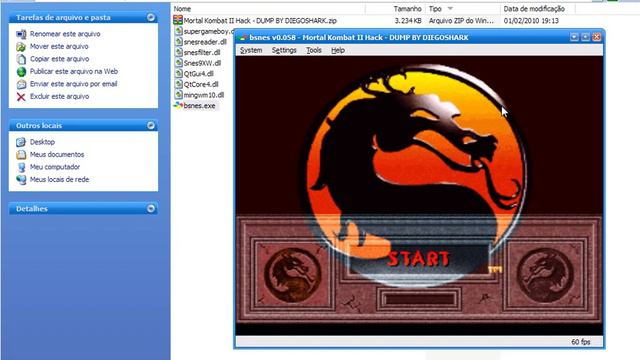This screenshot has width=640, height=360.
Task: Select the snesreader.dll filename
Action: 205,42
